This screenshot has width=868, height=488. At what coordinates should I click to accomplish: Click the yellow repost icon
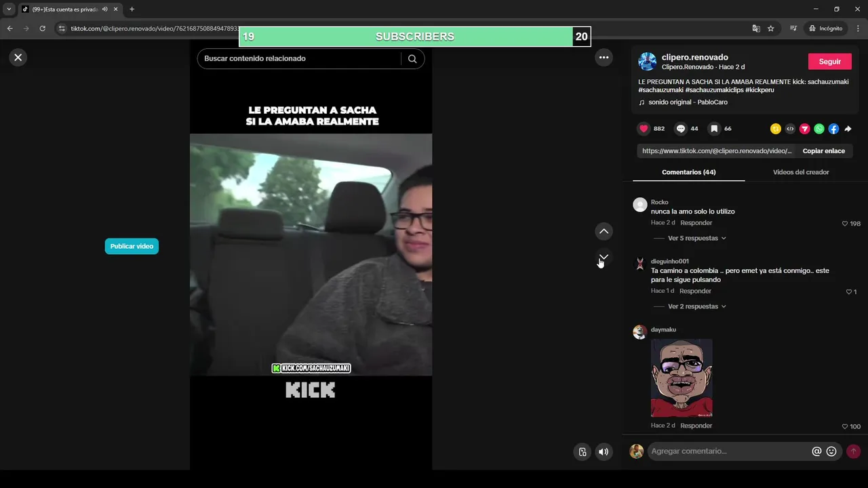click(x=776, y=129)
